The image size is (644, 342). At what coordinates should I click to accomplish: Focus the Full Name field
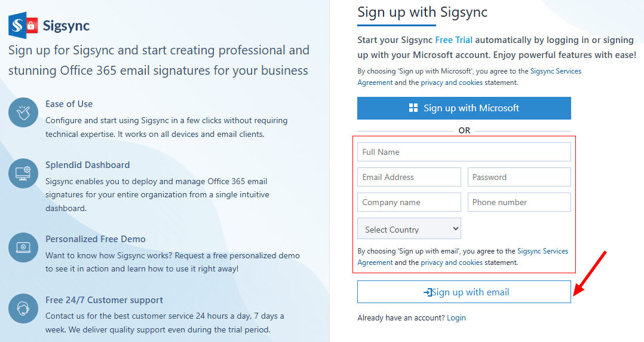click(464, 152)
